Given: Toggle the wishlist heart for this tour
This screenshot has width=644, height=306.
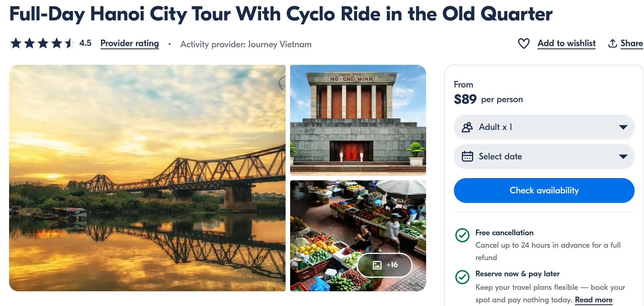Looking at the screenshot, I should tap(524, 43).
